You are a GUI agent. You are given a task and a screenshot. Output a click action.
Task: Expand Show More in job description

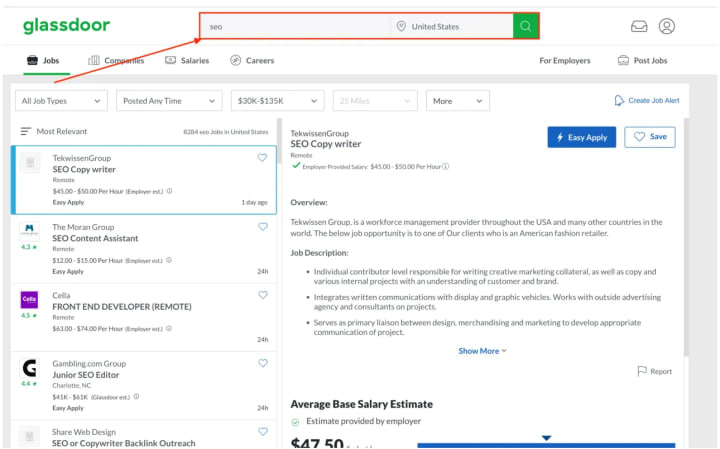482,351
